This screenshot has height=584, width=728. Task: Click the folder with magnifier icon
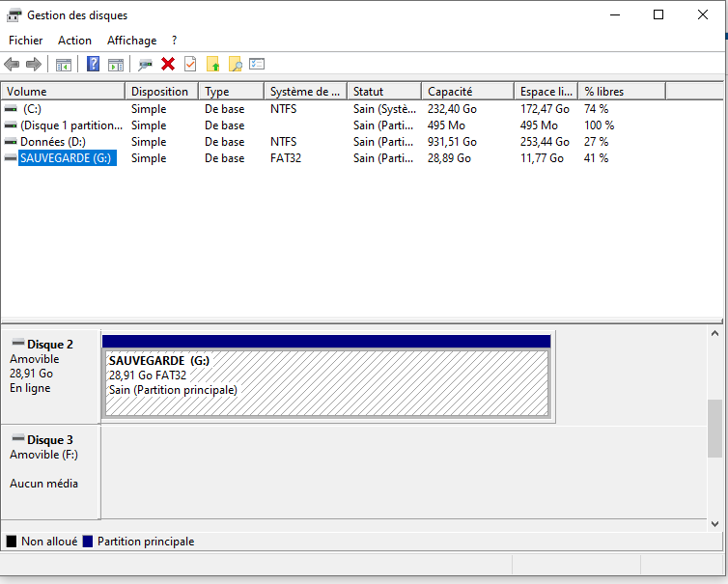point(236,64)
